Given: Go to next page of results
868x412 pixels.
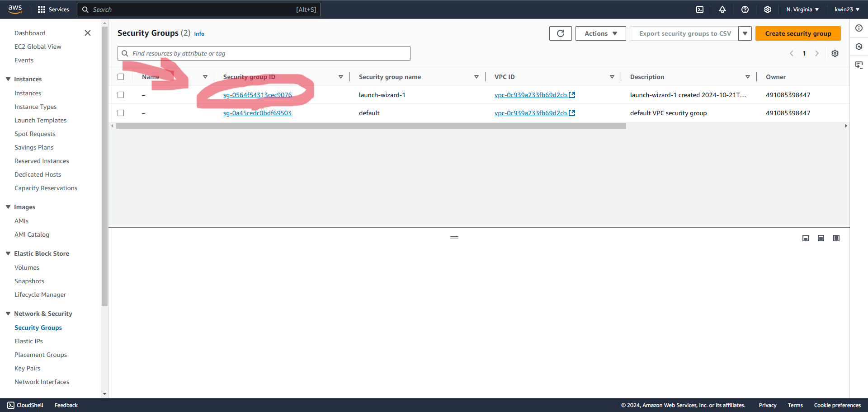Looking at the screenshot, I should pyautogui.click(x=817, y=53).
